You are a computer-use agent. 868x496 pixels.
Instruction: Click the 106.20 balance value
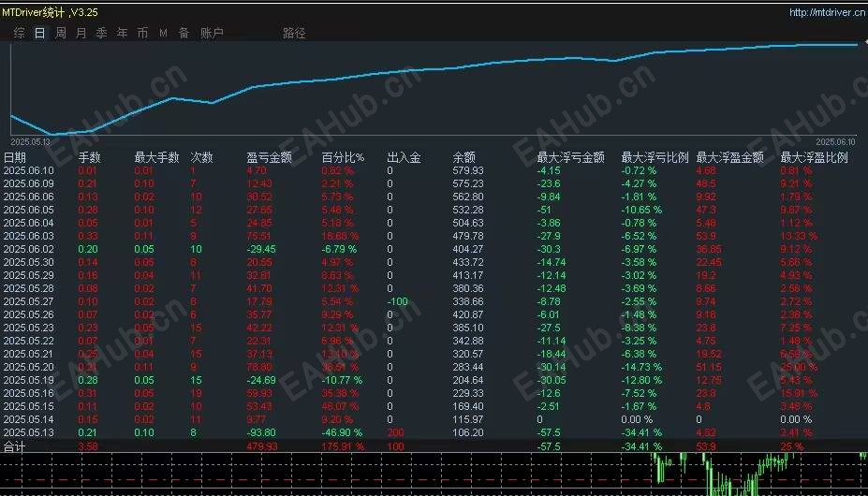[468, 432]
